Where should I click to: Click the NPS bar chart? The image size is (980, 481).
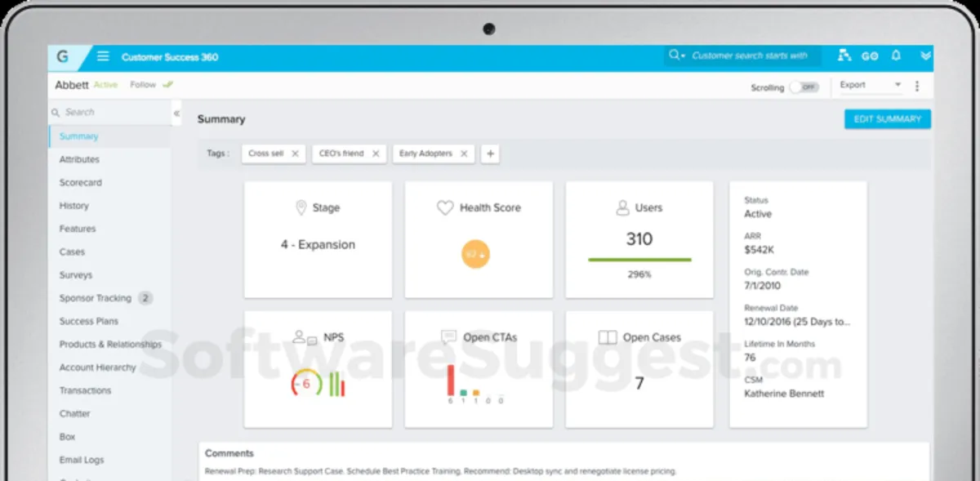tap(336, 384)
